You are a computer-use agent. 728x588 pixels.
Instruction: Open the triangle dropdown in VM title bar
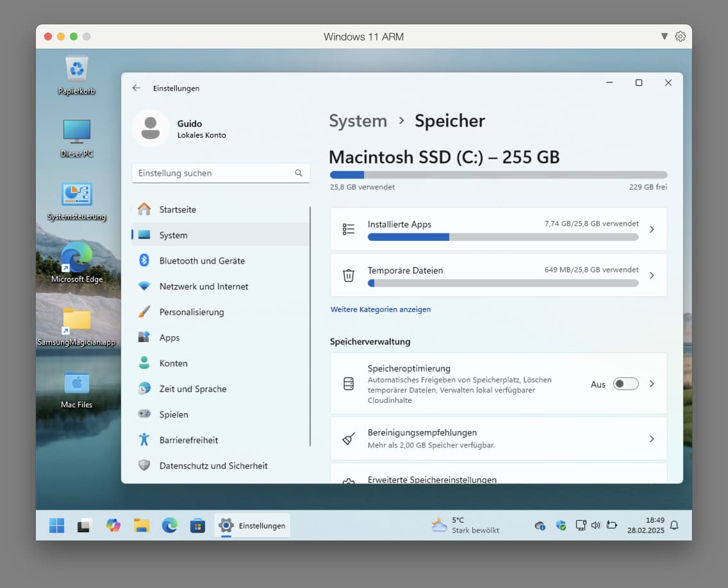click(665, 37)
